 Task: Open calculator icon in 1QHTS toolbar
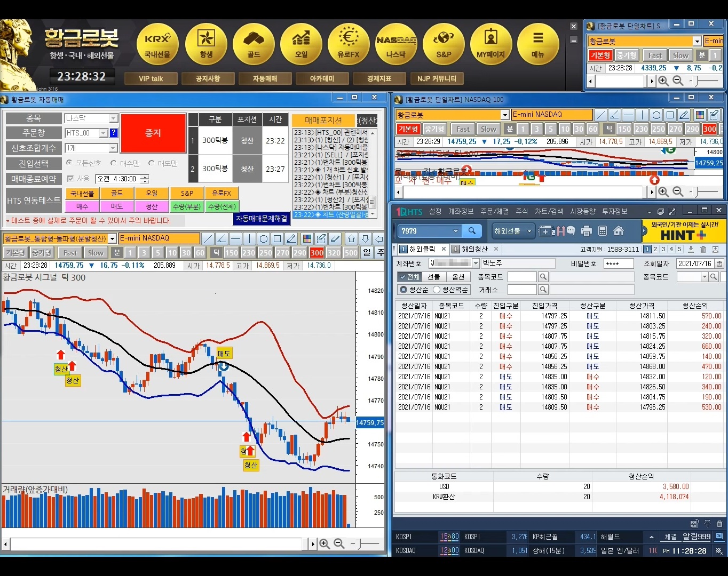coord(603,231)
